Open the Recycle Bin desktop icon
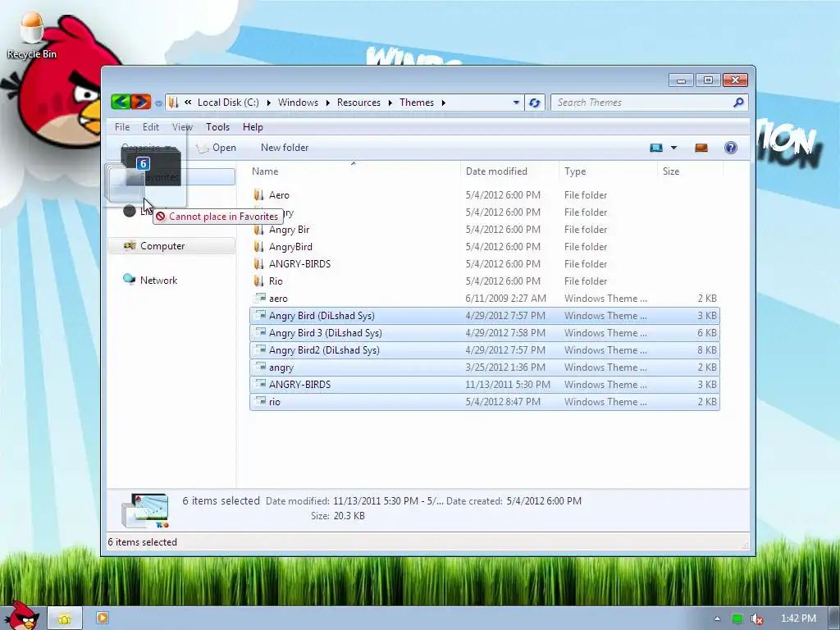The height and width of the screenshot is (630, 840). coord(31,35)
